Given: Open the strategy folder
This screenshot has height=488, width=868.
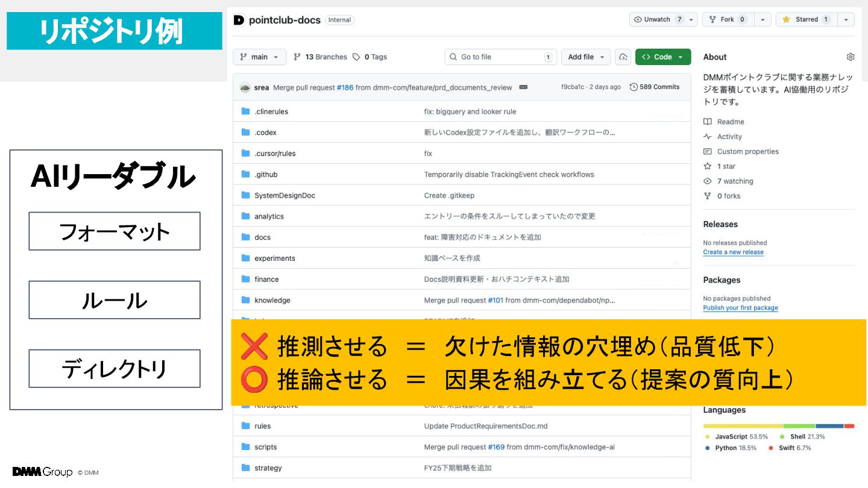Looking at the screenshot, I should point(268,468).
